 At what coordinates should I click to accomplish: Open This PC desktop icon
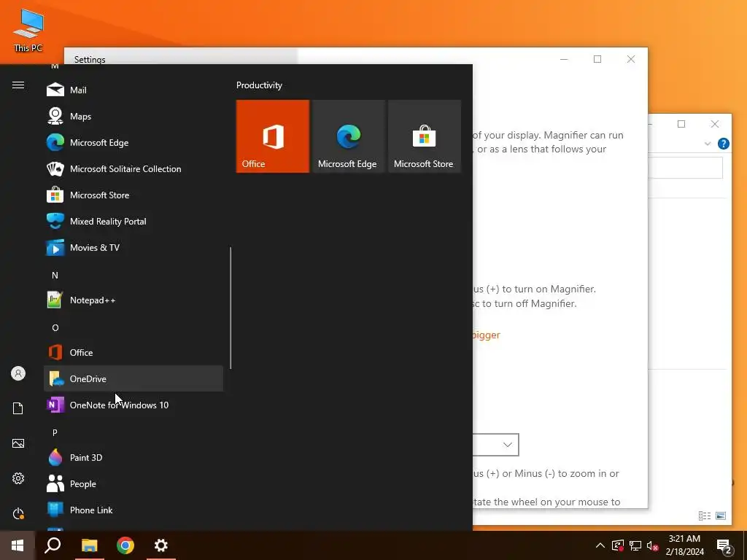[x=28, y=31]
